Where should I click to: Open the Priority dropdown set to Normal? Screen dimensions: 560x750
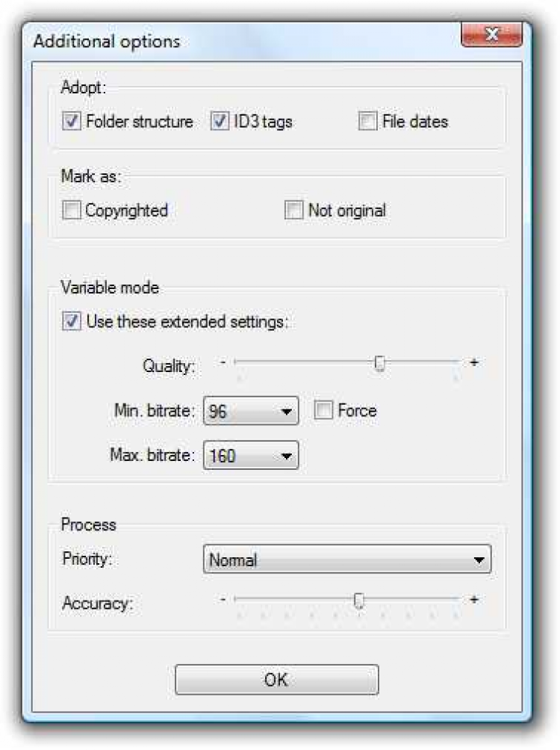346,560
